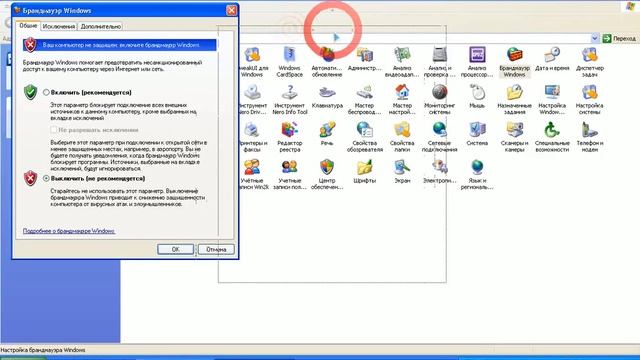Click the Переход button in address bar
The image size is (640, 360).
click(x=620, y=38)
